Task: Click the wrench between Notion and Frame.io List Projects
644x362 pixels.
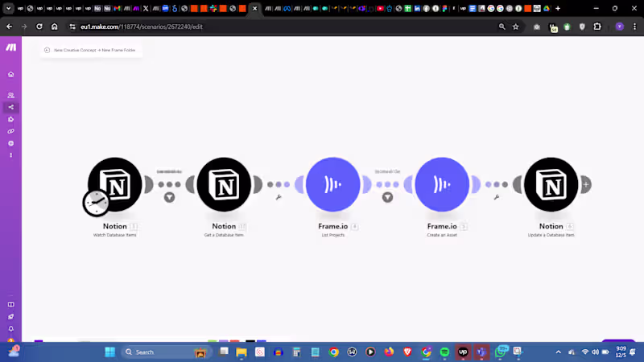Action: (x=279, y=197)
